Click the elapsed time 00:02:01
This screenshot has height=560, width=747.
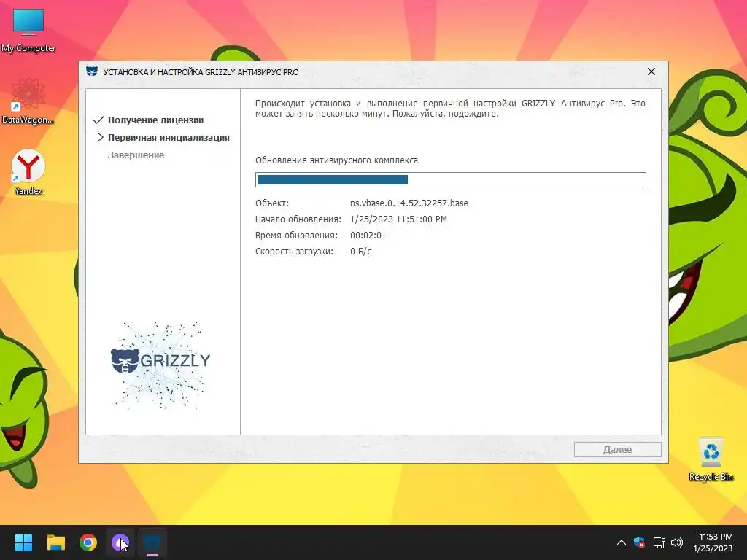tap(368, 236)
